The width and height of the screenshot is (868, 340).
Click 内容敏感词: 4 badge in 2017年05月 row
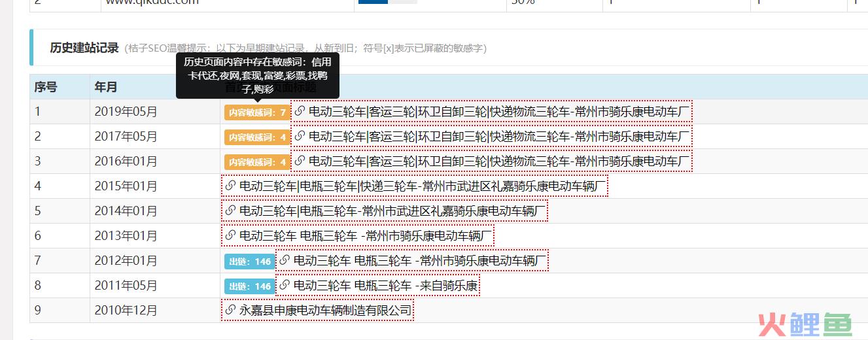(x=257, y=137)
